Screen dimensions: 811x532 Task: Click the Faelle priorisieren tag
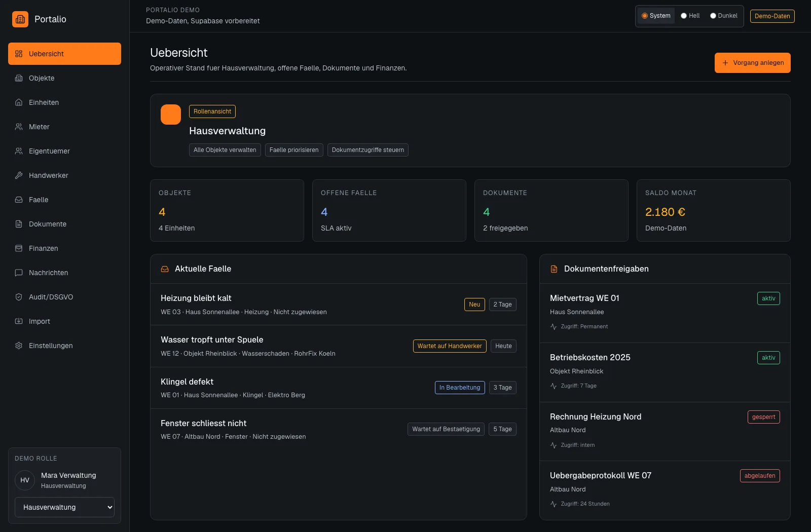[x=294, y=150]
